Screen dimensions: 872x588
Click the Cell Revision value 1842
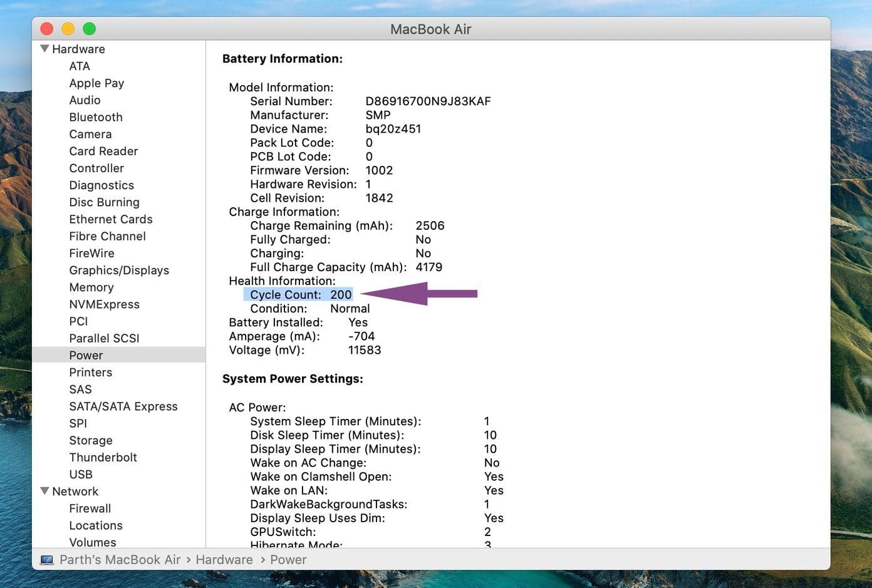coord(379,198)
